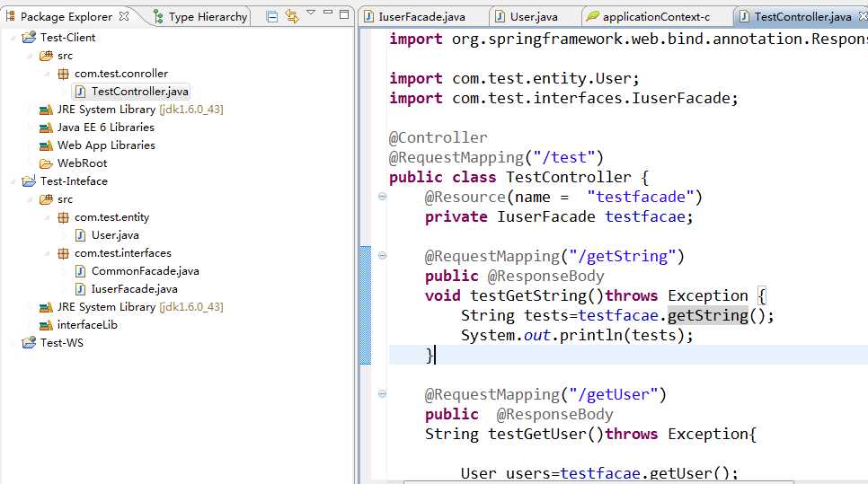Select interfaceLib entry in tree

[x=87, y=325]
